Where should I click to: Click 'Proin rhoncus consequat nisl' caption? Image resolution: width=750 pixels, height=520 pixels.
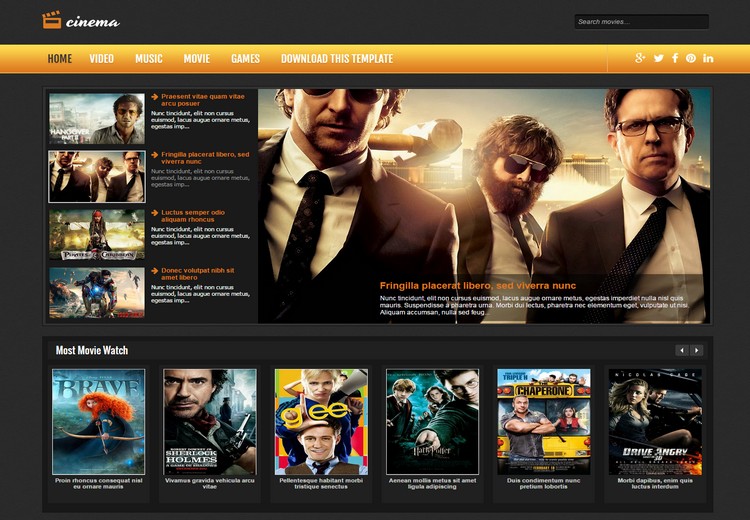(99, 483)
